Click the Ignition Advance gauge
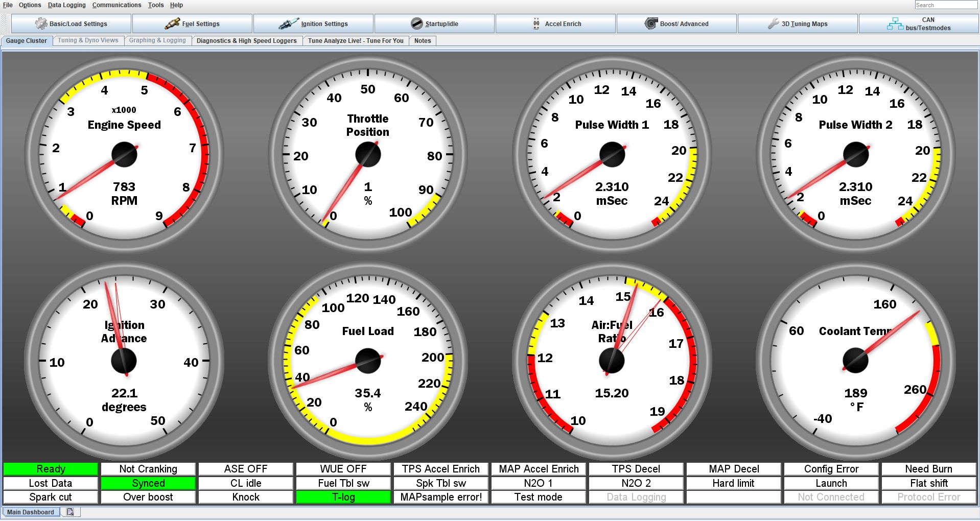 coord(124,361)
